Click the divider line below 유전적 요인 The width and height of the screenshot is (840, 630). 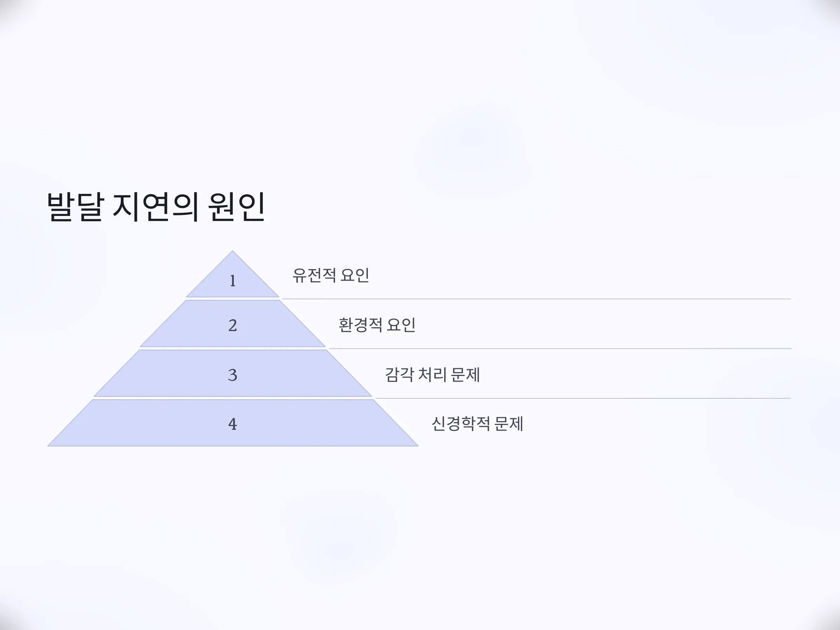536,299
